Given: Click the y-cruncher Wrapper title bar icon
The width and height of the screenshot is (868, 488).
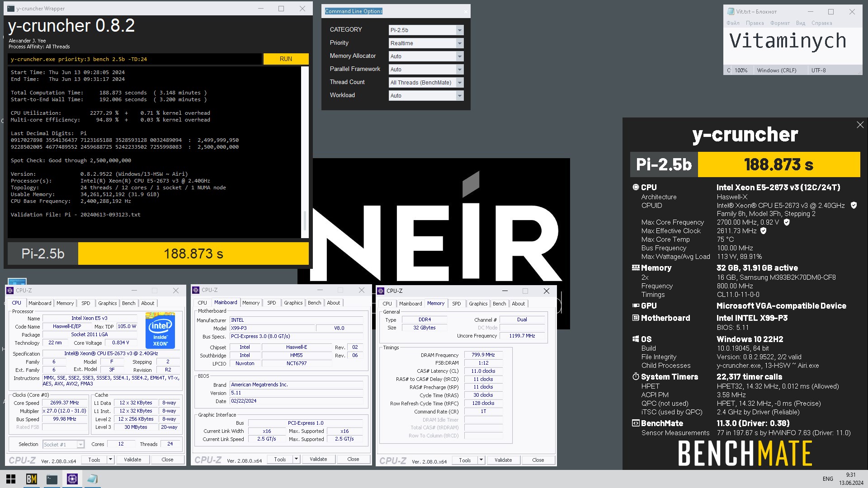Looking at the screenshot, I should coord(11,9).
